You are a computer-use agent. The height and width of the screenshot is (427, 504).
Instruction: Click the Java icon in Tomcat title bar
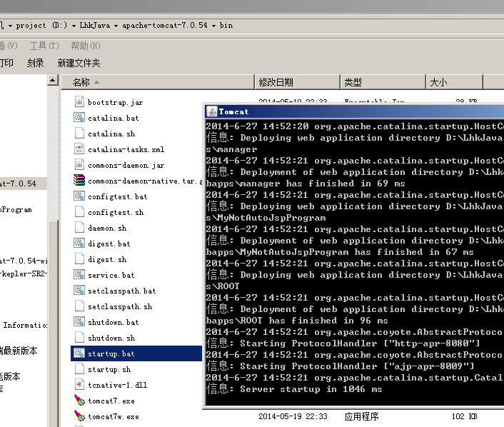[x=212, y=111]
